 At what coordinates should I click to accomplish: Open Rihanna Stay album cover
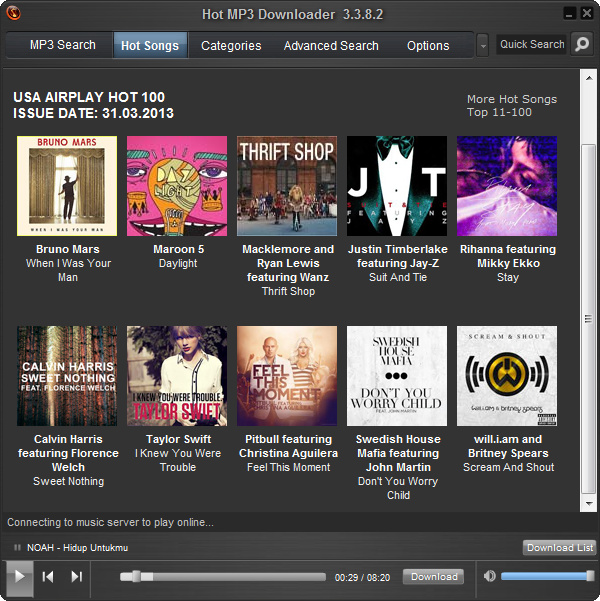[507, 186]
